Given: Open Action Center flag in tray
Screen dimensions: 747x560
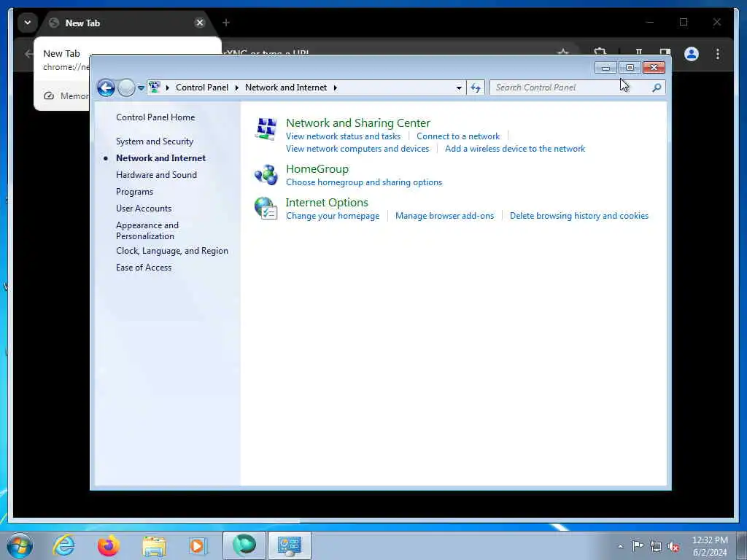Looking at the screenshot, I should [x=638, y=545].
